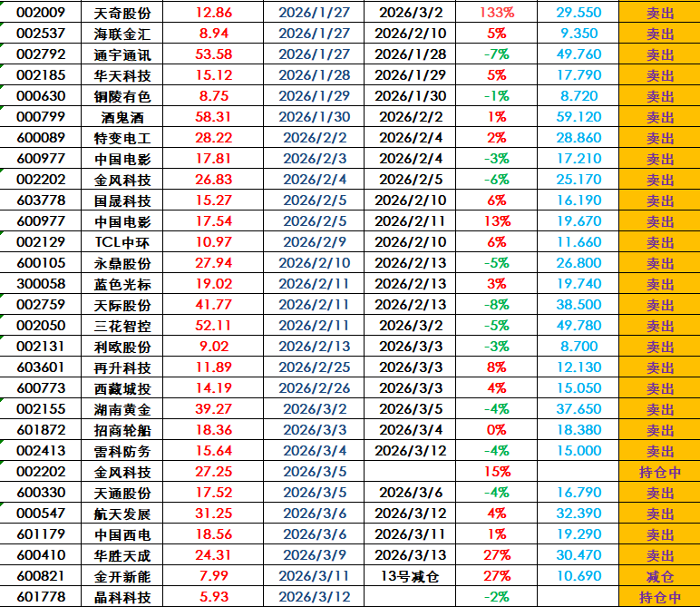The width and height of the screenshot is (700, 607).
Task: Click the sell price 49.780
Action: click(x=578, y=326)
